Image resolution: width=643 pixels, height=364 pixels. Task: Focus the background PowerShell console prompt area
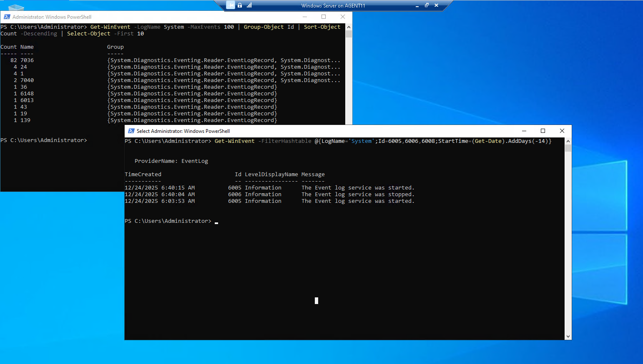click(63, 167)
